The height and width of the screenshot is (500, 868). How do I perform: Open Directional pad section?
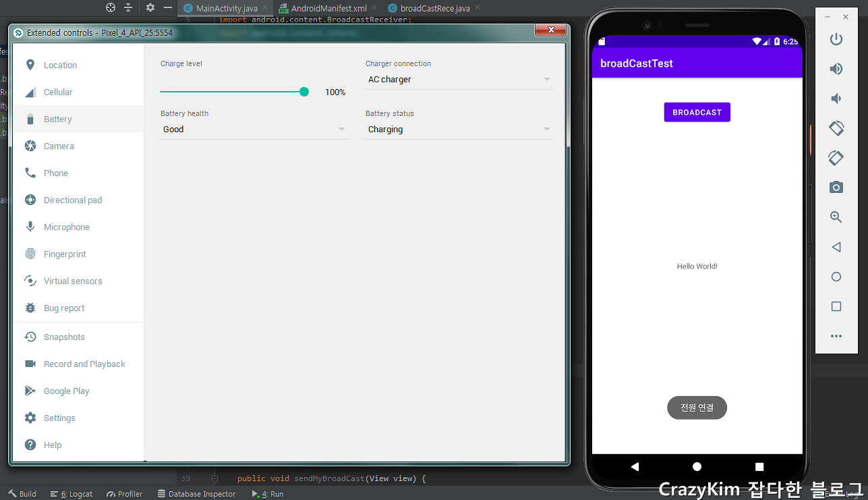78,200
